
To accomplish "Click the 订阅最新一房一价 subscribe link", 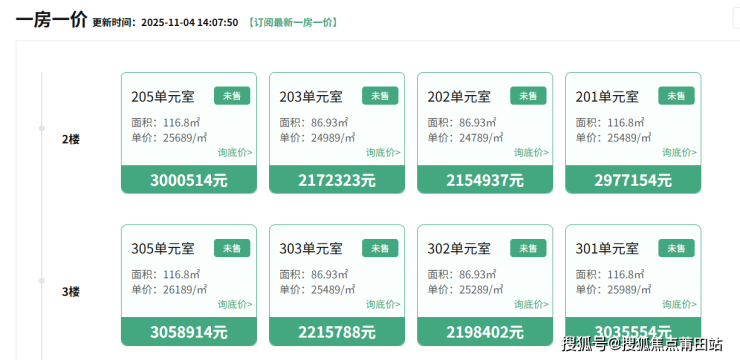I will [293, 23].
